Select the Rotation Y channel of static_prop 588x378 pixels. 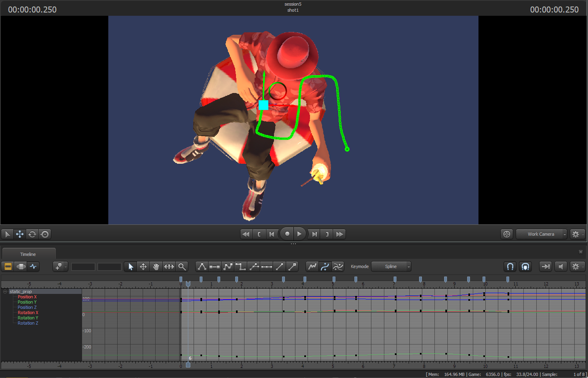[28, 318]
